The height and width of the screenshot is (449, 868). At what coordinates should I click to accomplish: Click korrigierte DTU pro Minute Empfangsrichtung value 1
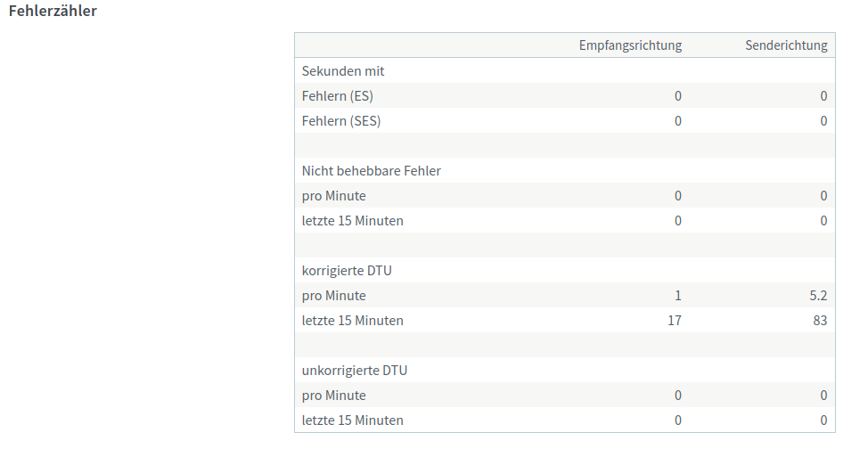click(x=678, y=295)
